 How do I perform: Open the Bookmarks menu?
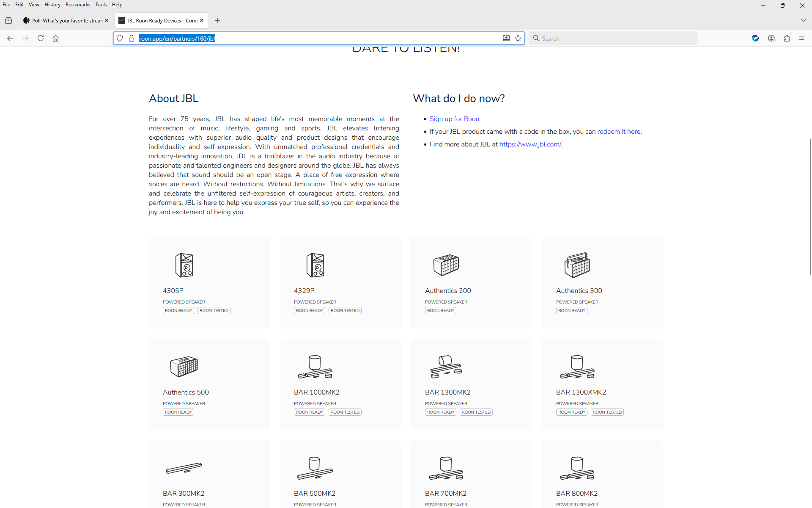pos(78,5)
